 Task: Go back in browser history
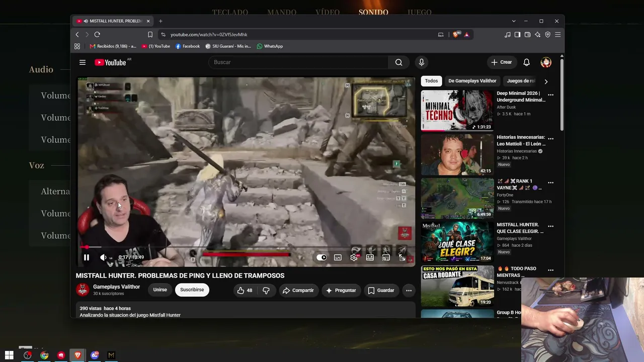pos(77,35)
